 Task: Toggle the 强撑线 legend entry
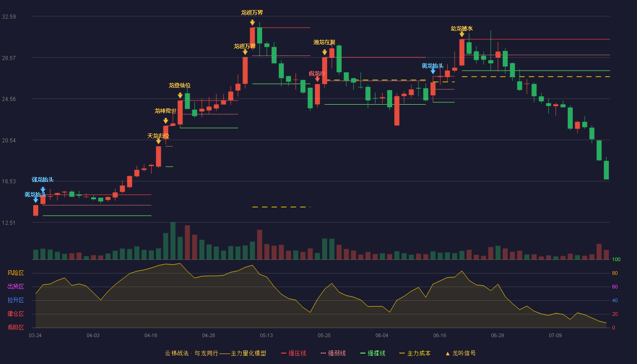pyautogui.click(x=373, y=353)
